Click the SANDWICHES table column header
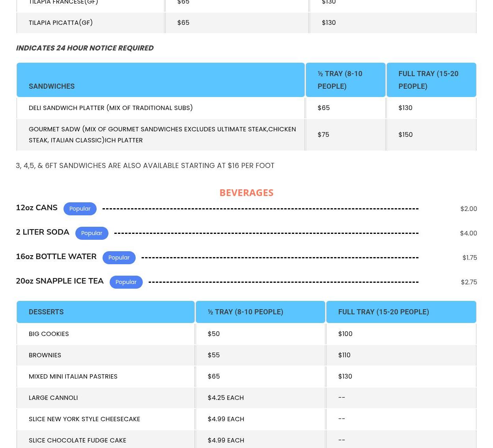 click(52, 86)
